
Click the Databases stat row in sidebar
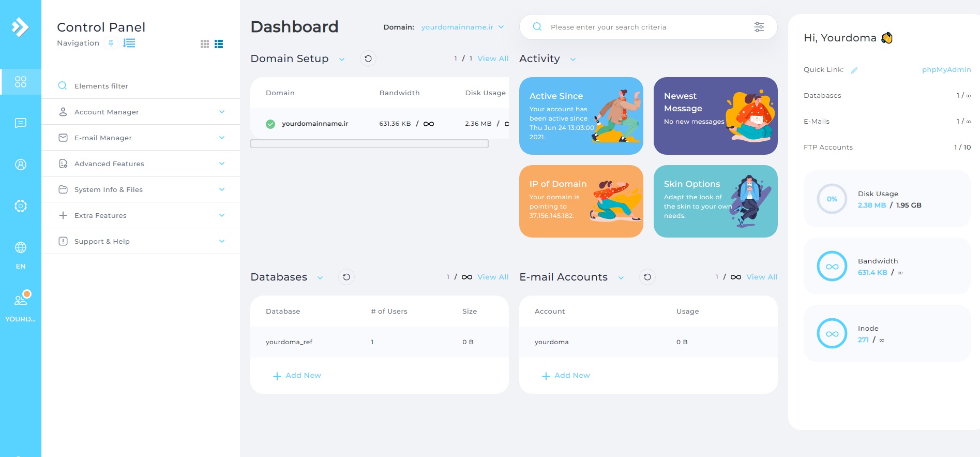click(887, 96)
